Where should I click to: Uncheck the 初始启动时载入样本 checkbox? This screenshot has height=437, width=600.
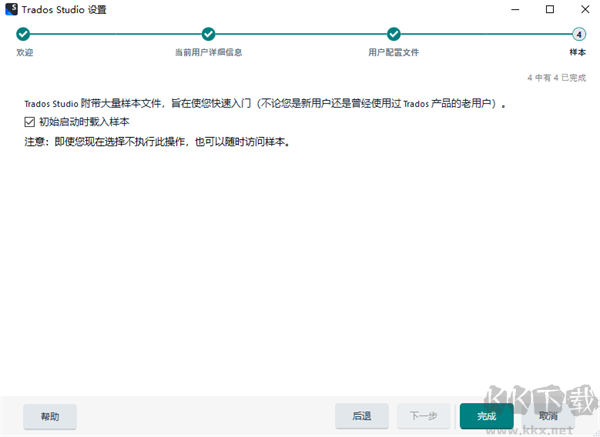point(29,122)
